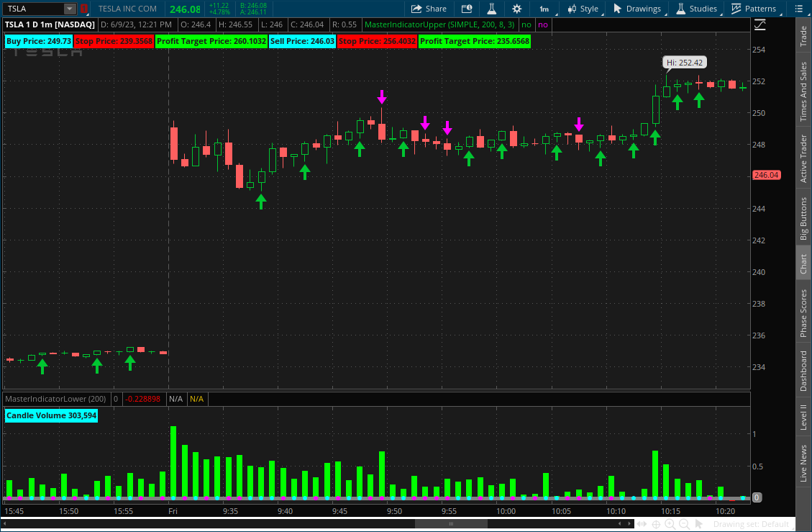Image resolution: width=812 pixels, height=532 pixels.
Task: Click red Stop Price: 239.3568 label
Action: point(114,42)
